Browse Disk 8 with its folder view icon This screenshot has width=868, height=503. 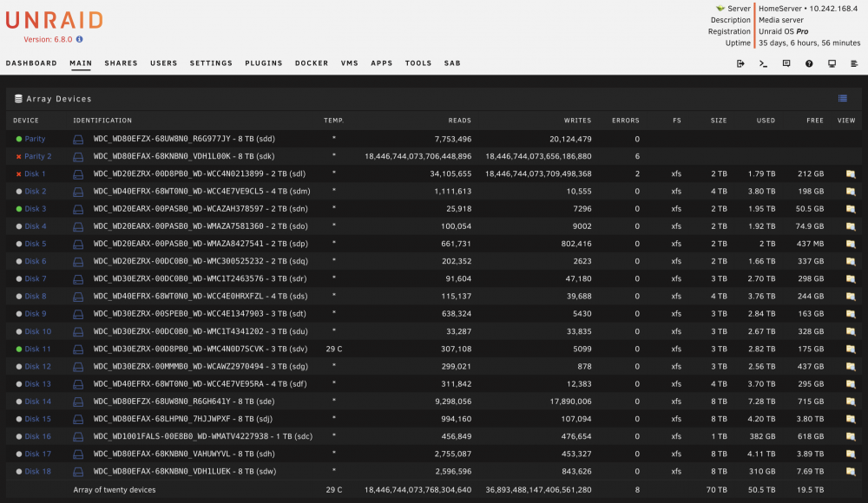[x=851, y=297]
